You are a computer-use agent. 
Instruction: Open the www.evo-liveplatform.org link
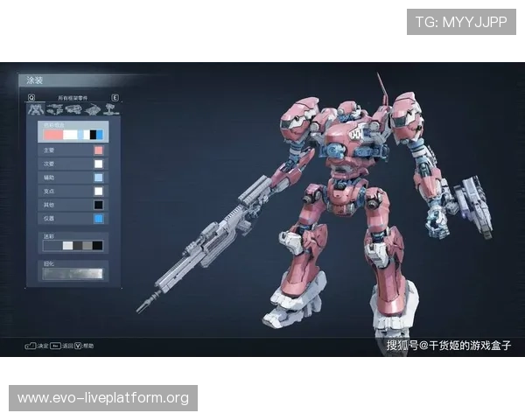click(104, 398)
